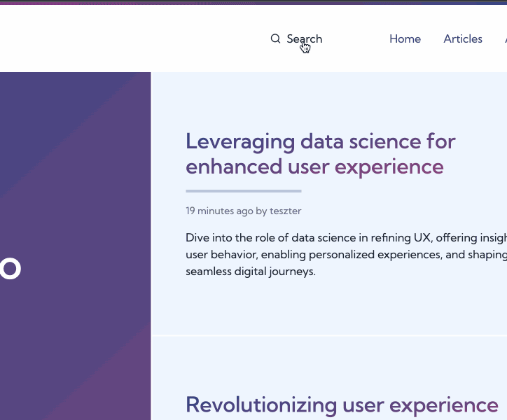Select the cut-off nav item after Articles
The width and height of the screenshot is (507, 420).
pyautogui.click(x=506, y=38)
